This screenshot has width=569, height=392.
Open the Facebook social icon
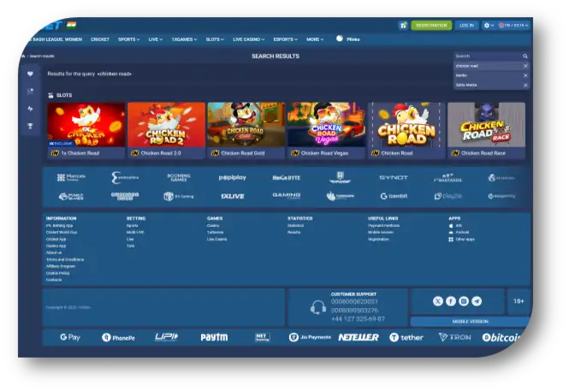(451, 301)
